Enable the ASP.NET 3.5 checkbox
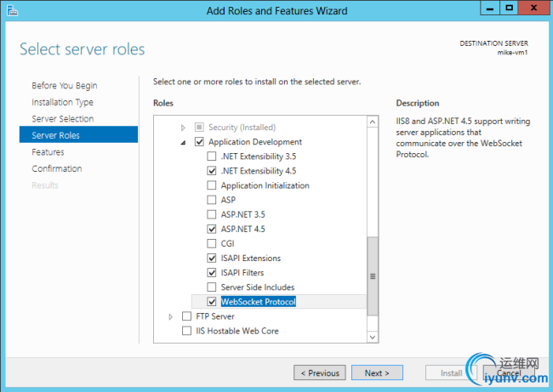 pyautogui.click(x=212, y=214)
